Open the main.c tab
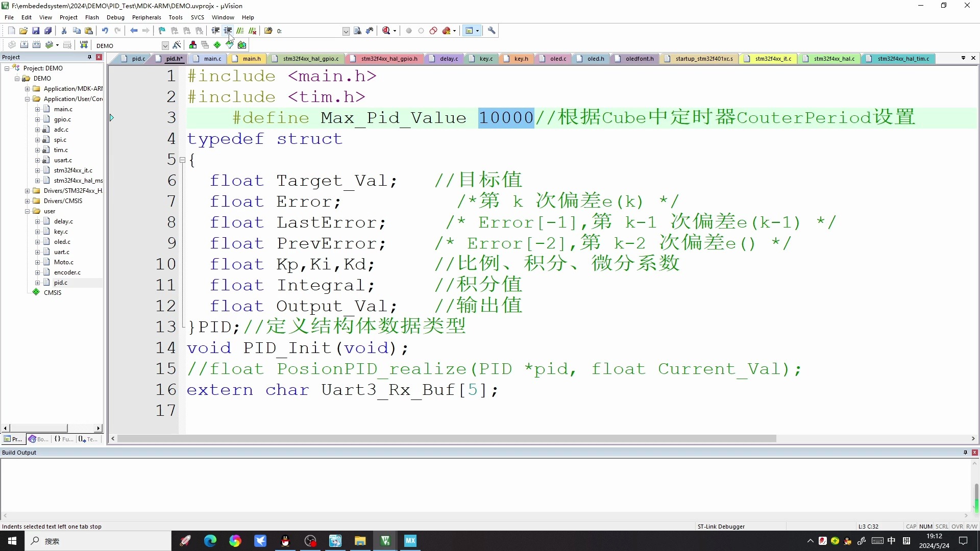The image size is (980, 551). pos(213,59)
